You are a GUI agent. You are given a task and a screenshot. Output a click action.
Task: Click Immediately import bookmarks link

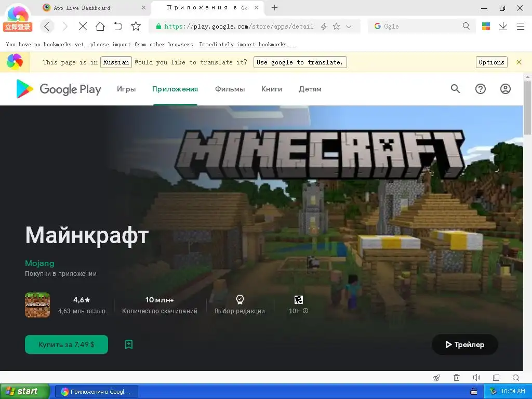(247, 45)
